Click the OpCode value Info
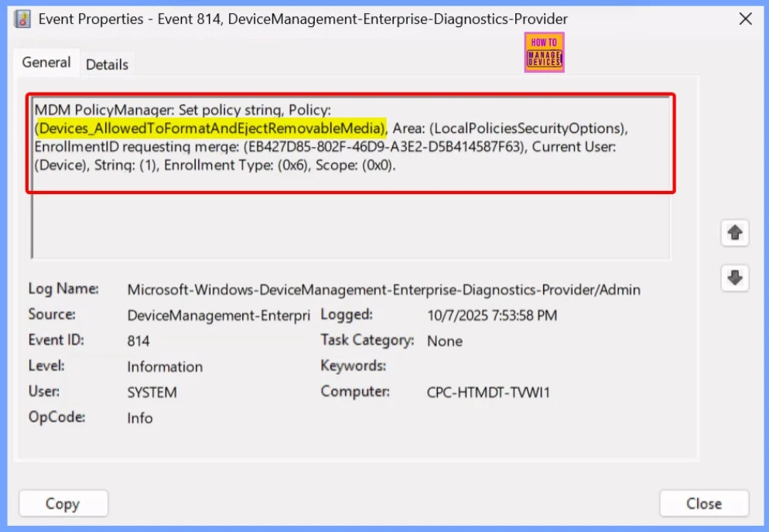Viewport: 769px width, 532px height. (140, 418)
